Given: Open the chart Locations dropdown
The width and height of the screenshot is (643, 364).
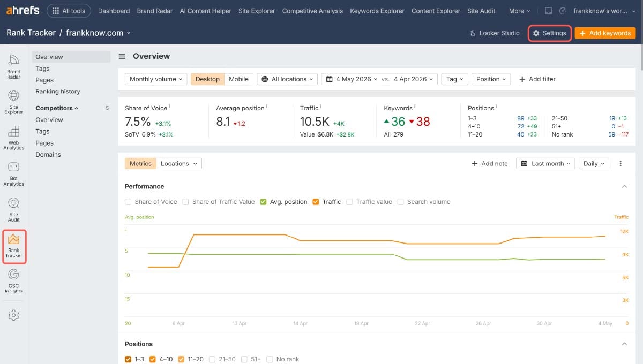Looking at the screenshot, I should point(179,164).
